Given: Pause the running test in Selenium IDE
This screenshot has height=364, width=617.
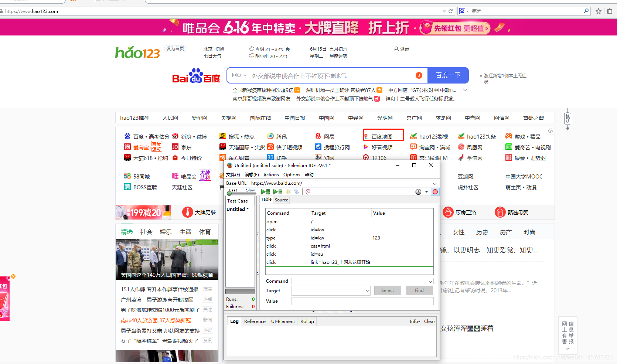Looking at the screenshot, I should (288, 192).
